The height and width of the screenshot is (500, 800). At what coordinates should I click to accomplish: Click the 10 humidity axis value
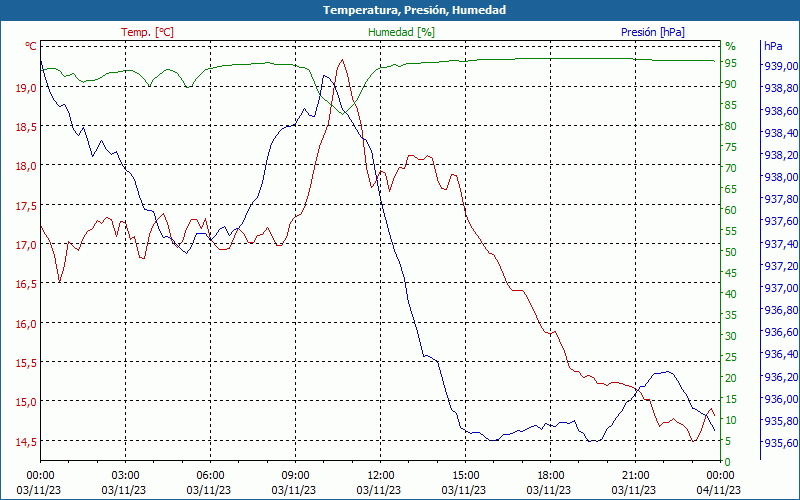[x=731, y=420]
